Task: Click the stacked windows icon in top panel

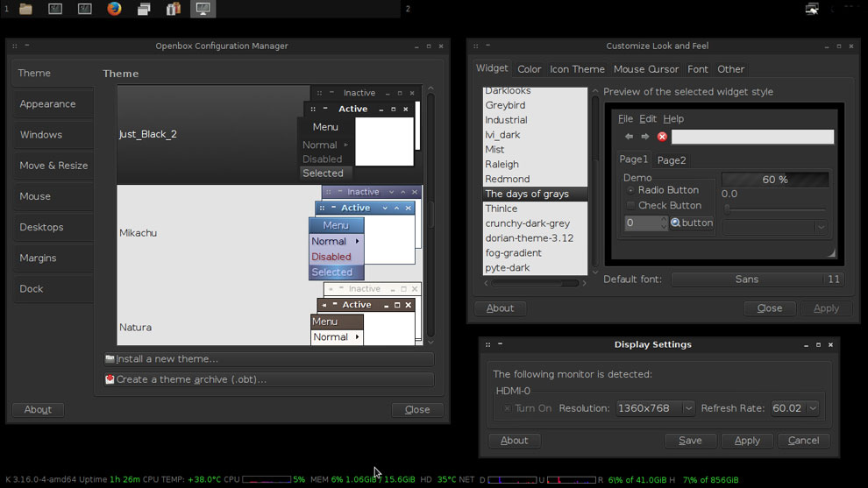Action: pos(144,9)
